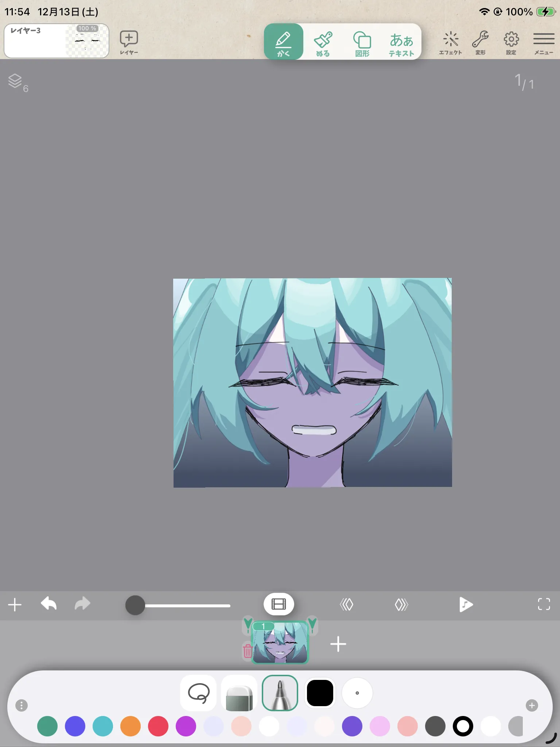Enter fullscreen canvas mode
The height and width of the screenshot is (747, 560).
[x=544, y=604]
